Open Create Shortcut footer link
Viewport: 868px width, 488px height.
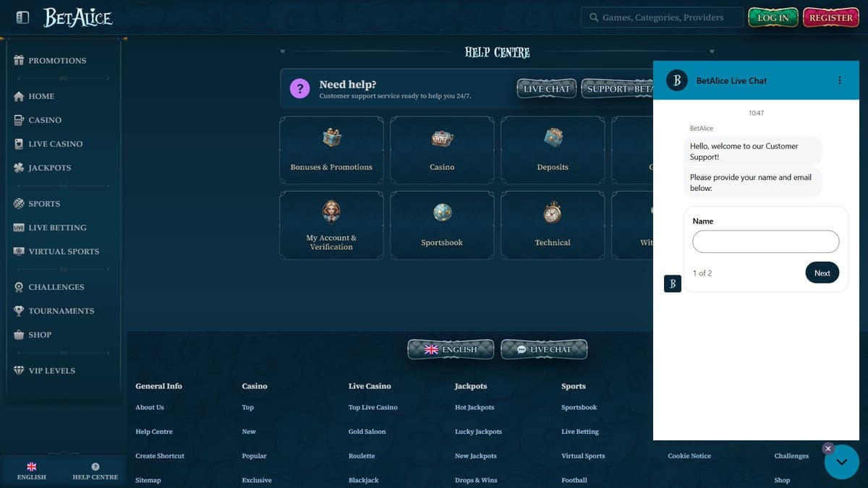point(160,456)
